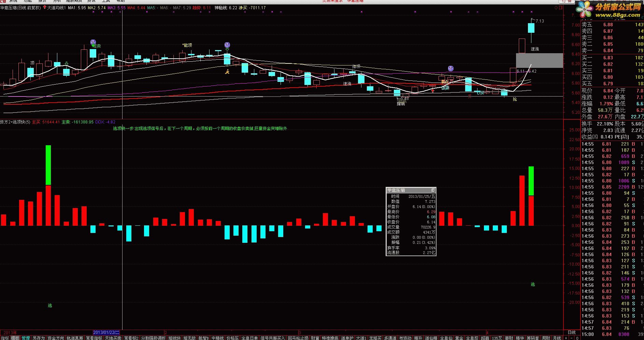Image resolution: width=644 pixels, height=340 pixels.
Task: Switch to 超赢 tab
Action: 485,338
